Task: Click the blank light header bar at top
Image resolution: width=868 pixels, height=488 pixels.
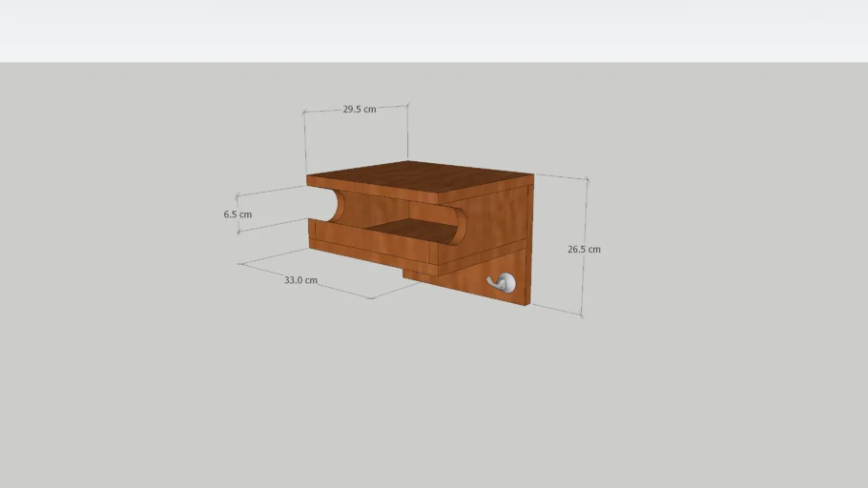Action: click(434, 30)
